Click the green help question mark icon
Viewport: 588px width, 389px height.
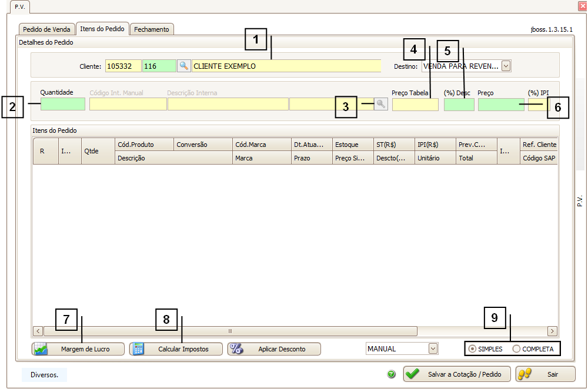392,374
